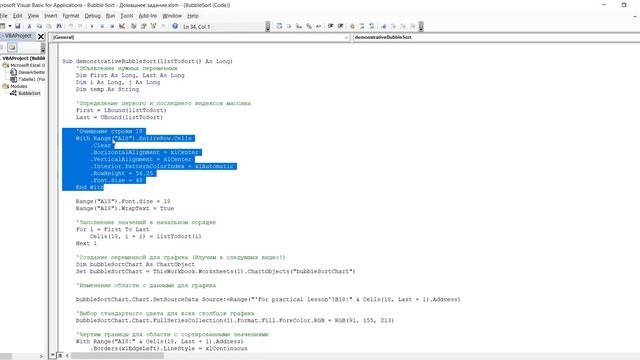
Task: Toggle breakpoint hand icon
Action: [x=352, y=26]
